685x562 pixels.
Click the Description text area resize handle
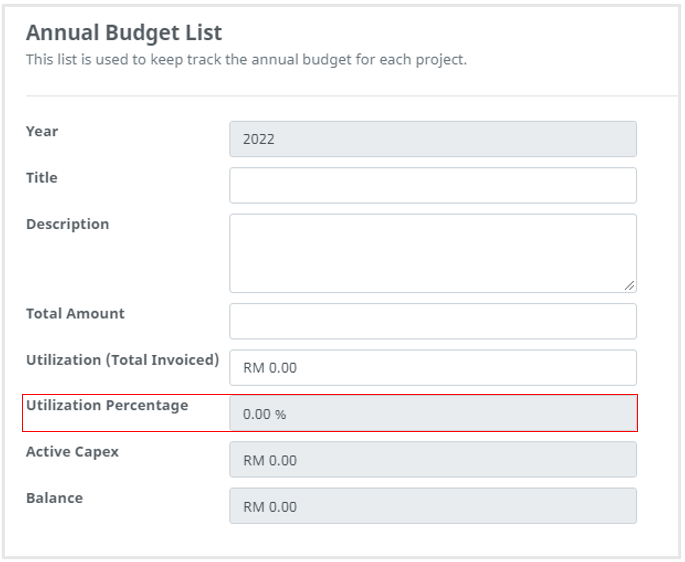click(630, 286)
